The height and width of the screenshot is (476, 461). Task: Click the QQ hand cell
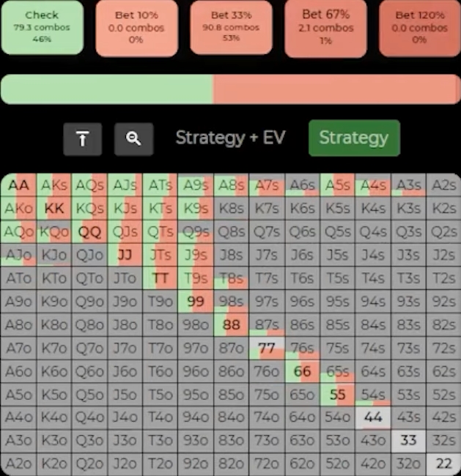point(89,232)
